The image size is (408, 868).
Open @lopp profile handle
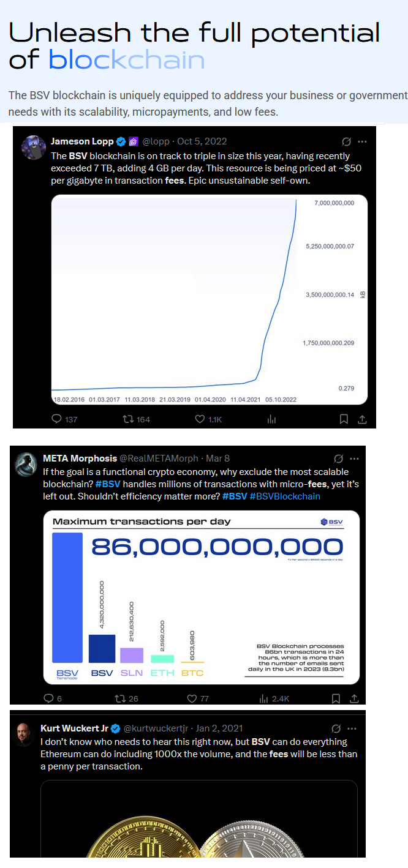[157, 141]
